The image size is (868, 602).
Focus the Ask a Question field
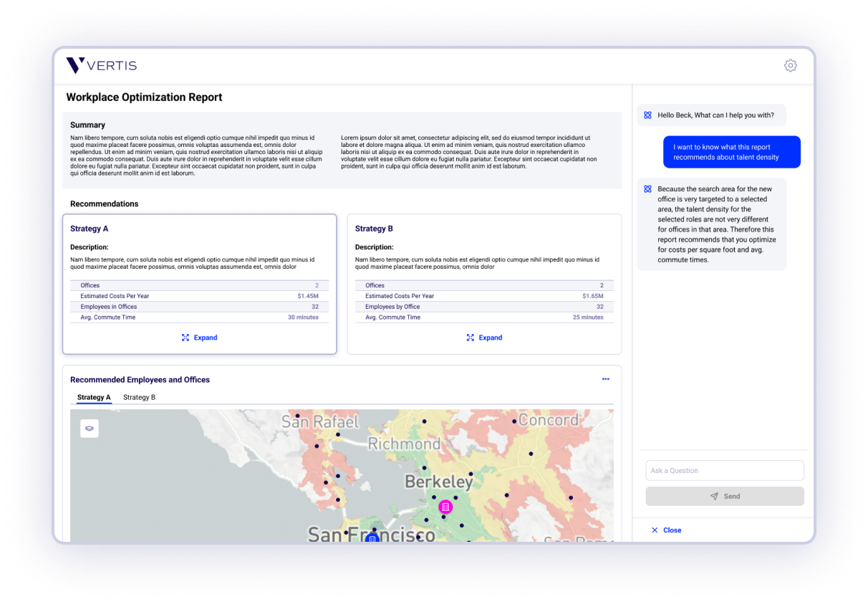point(725,470)
